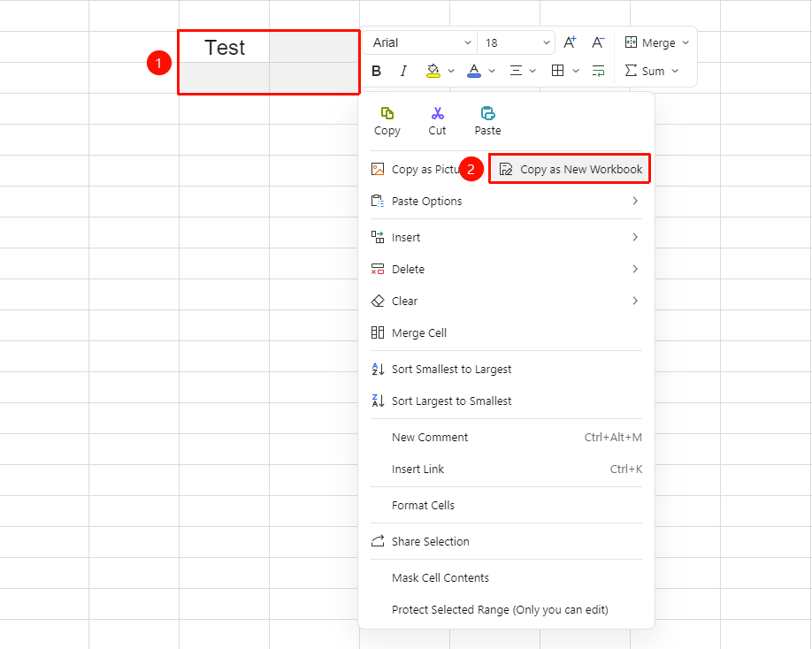812x649 pixels.
Task: Choose Copy as Picture
Action: click(x=416, y=169)
